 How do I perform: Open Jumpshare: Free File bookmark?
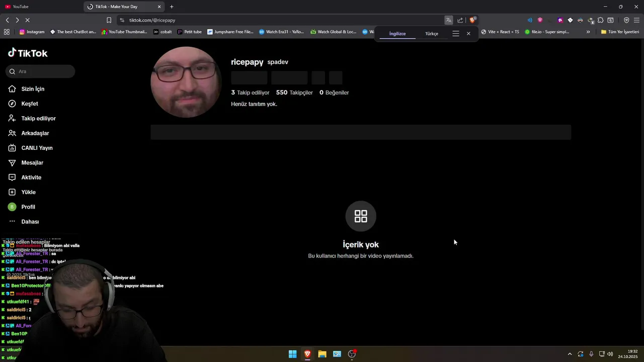click(230, 32)
